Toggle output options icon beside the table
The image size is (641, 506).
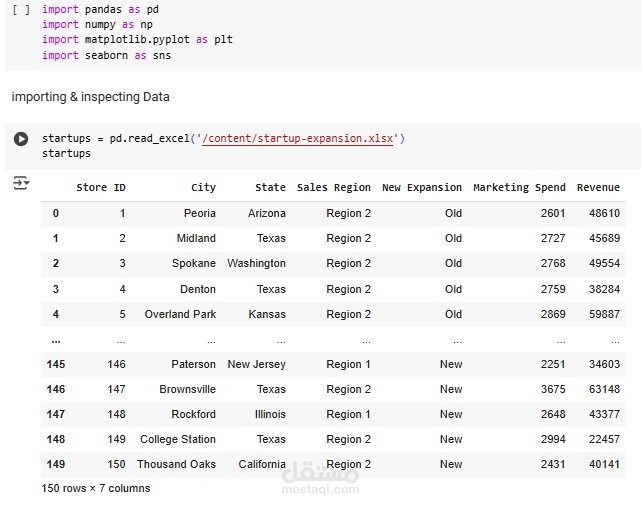coord(21,183)
